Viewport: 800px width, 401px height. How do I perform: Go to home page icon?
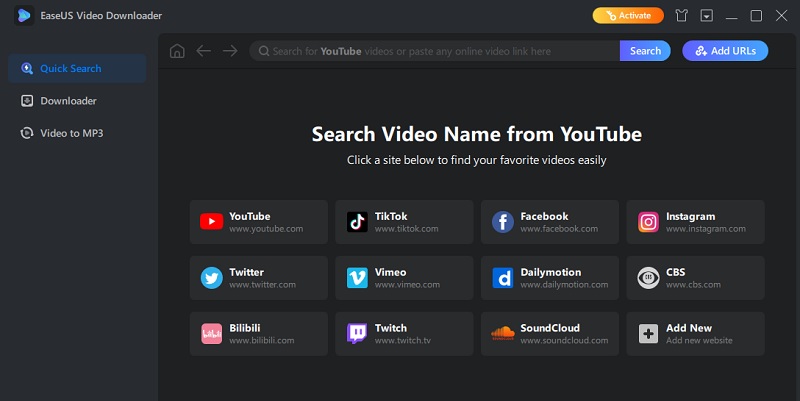coord(177,51)
